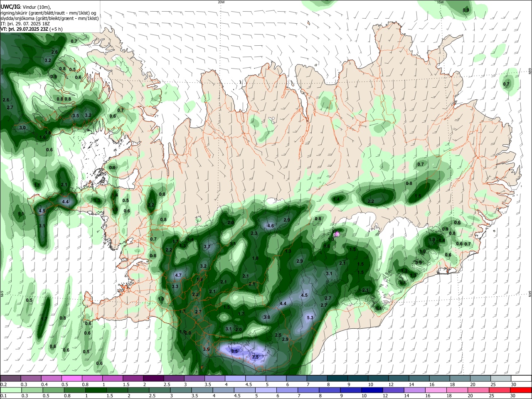The width and height of the screenshot is (532, 399).
Task: Click the 1.8 rainfall label on the map
Action: click(255, 258)
